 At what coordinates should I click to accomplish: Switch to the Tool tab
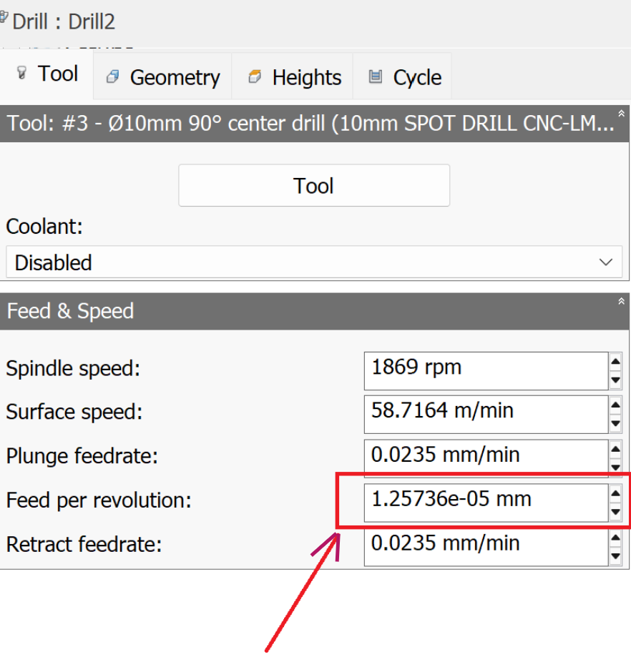(47, 74)
